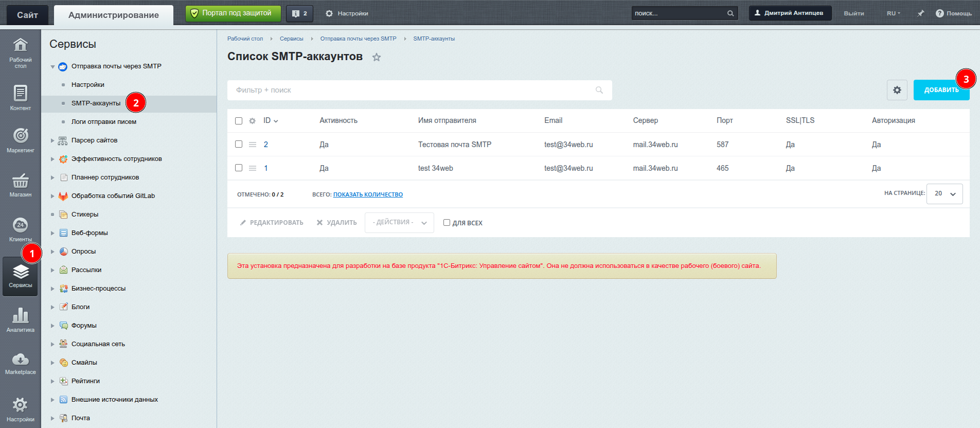Open the Сервисы sidebar section

pos(20,276)
